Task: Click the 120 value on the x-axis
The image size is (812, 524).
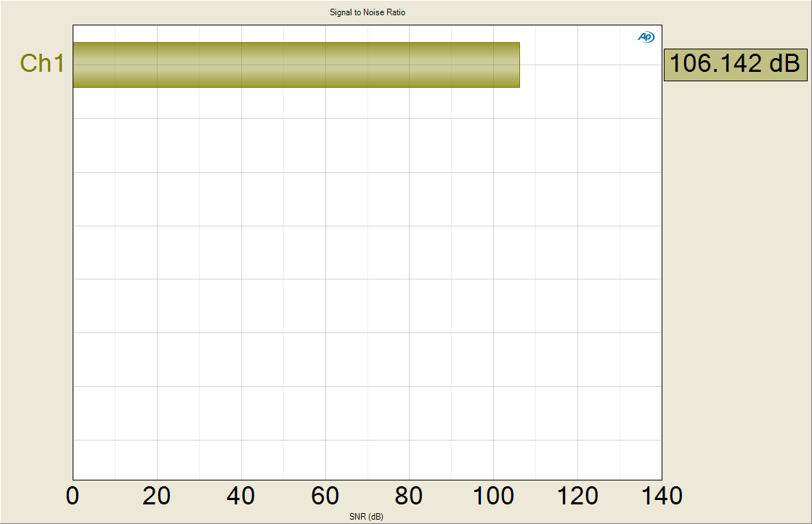Action: click(577, 496)
